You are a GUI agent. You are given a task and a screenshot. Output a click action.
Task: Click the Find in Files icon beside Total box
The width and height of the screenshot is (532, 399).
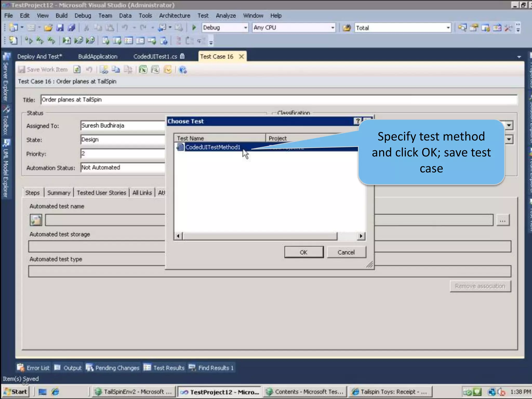pos(347,28)
